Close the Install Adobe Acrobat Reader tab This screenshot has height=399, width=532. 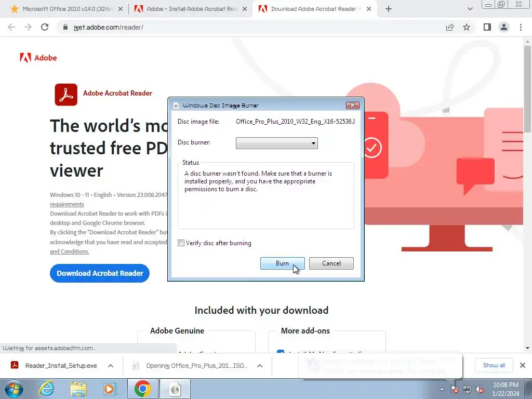click(245, 9)
